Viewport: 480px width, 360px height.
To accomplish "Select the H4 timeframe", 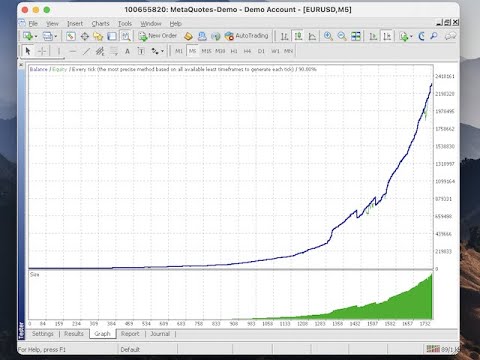I will click(247, 51).
